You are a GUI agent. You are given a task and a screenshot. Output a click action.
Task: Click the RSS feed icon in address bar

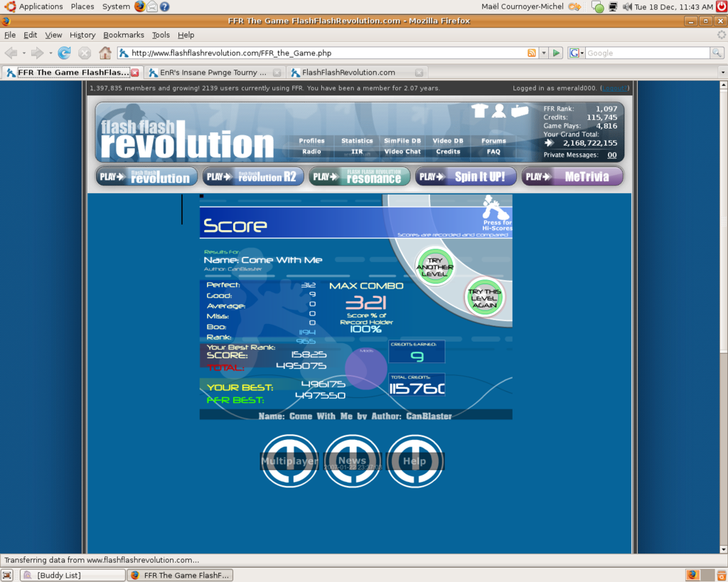point(531,53)
